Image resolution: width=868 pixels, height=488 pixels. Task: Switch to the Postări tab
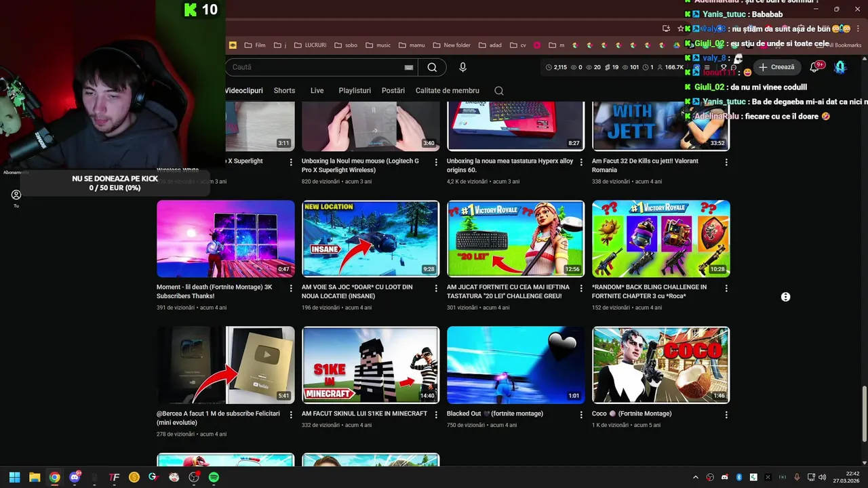[393, 91]
